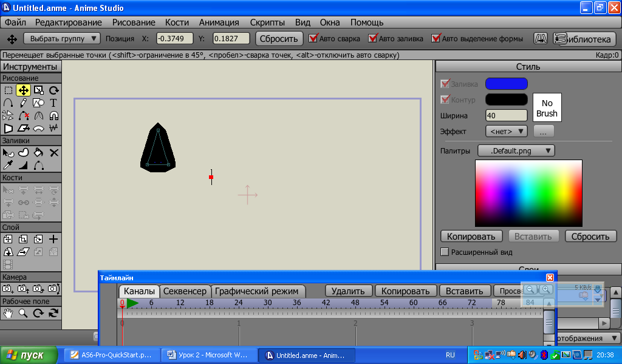Enable the Расширенный вид checkbox
This screenshot has height=364, width=622.
[x=445, y=252]
